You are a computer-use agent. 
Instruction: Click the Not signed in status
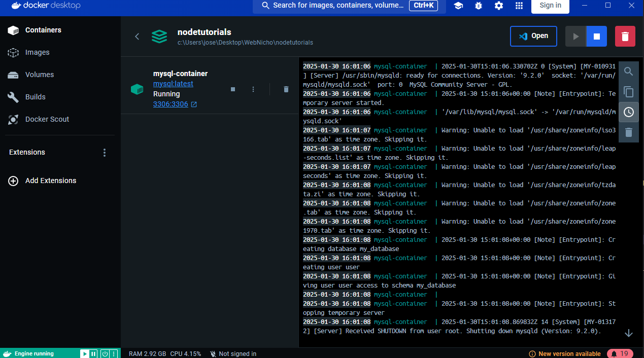[233, 353]
